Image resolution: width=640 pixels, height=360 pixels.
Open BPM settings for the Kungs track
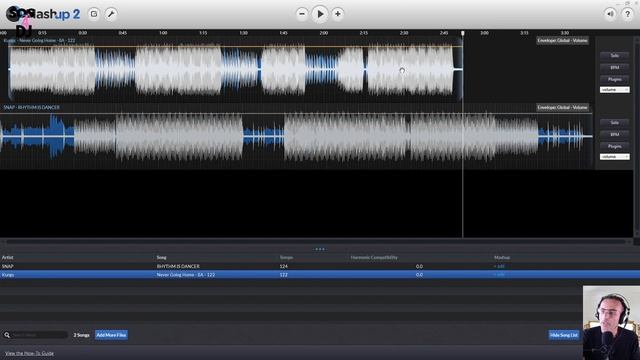[x=614, y=67]
